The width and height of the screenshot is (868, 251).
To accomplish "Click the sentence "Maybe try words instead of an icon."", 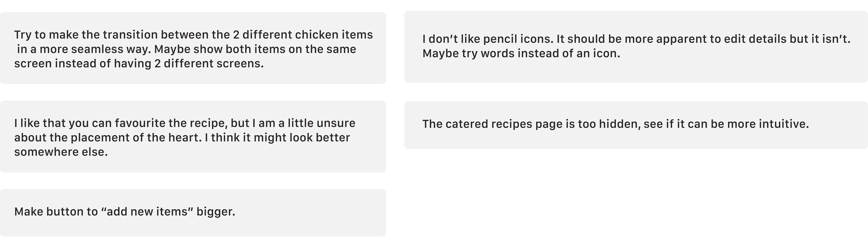I will pos(521,53).
